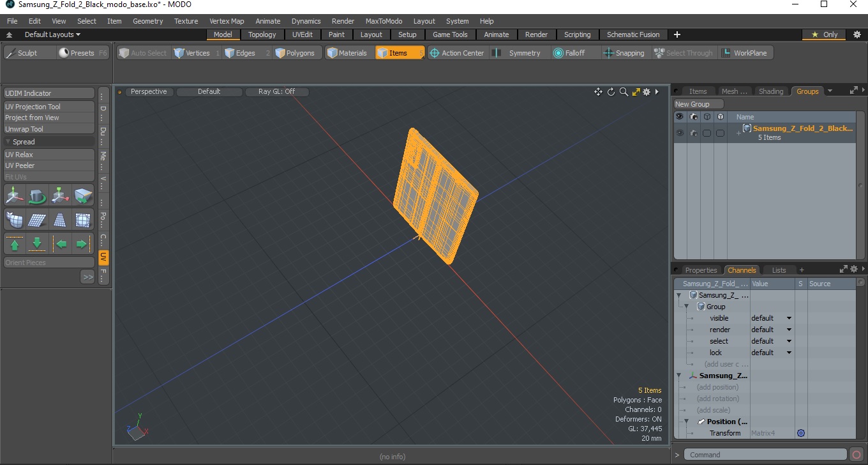Click the viewport rotate icon
868x465 pixels.
coord(611,92)
